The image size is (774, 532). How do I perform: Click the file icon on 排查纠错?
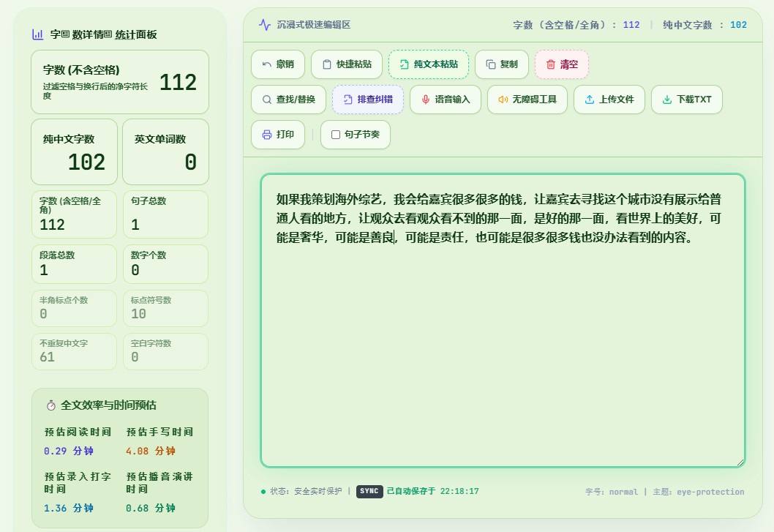(347, 100)
